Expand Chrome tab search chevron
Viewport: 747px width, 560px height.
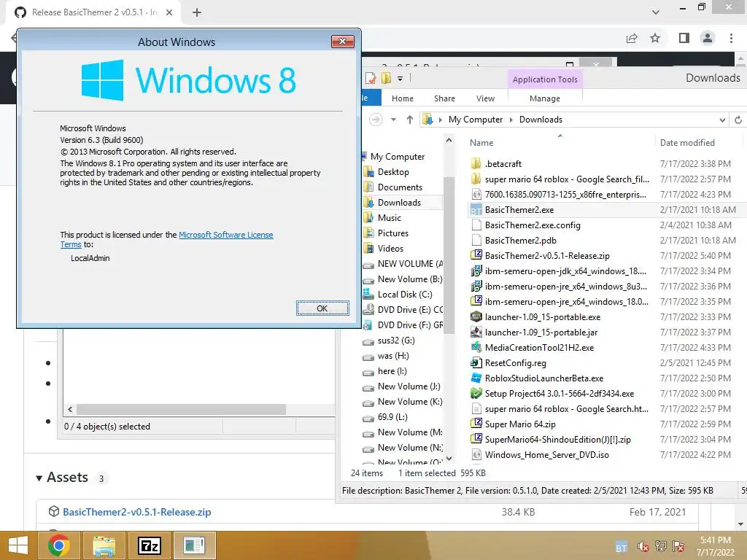656,12
